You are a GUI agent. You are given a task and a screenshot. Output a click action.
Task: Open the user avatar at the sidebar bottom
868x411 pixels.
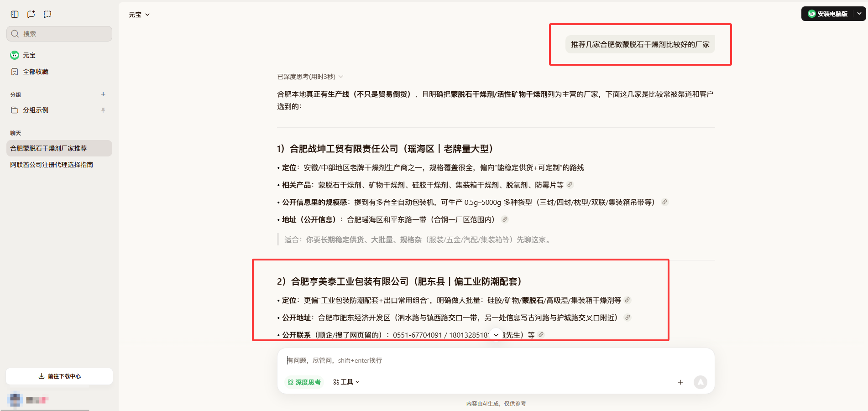click(x=15, y=400)
